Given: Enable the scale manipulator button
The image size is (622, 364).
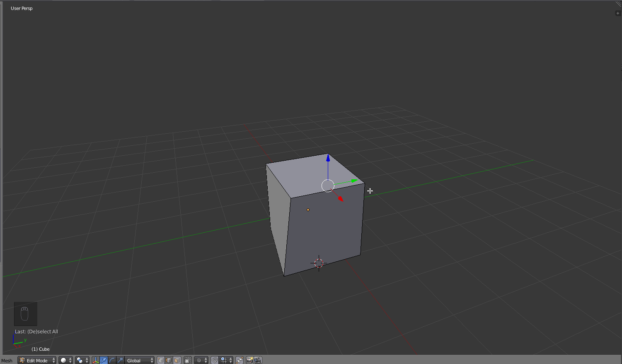Looking at the screenshot, I should click(120, 360).
